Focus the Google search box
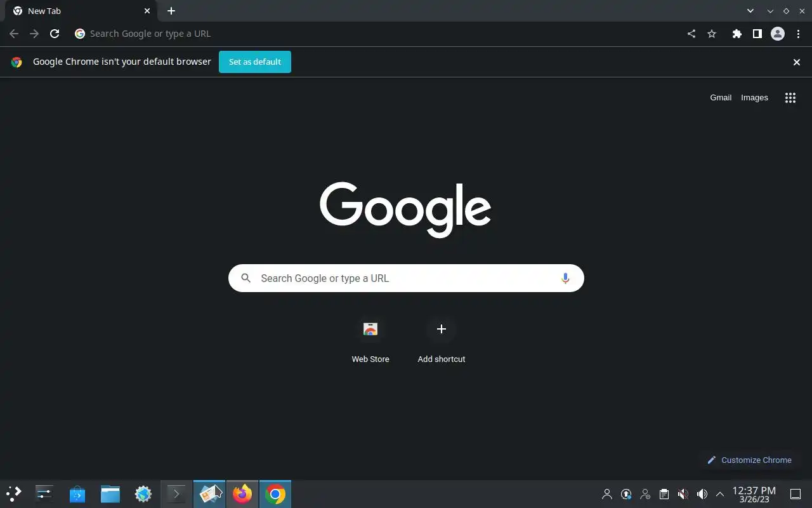This screenshot has height=508, width=812. pos(406,278)
